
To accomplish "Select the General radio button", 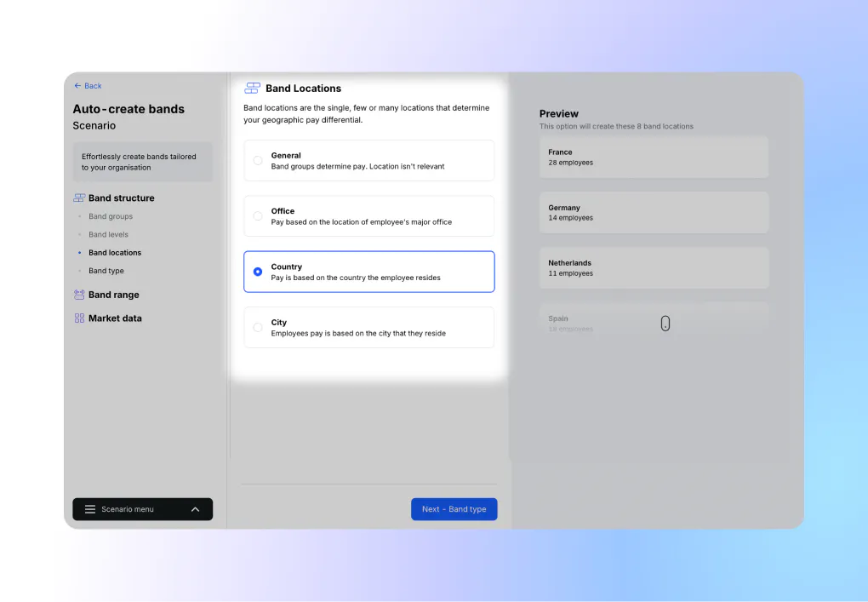I will click(258, 161).
